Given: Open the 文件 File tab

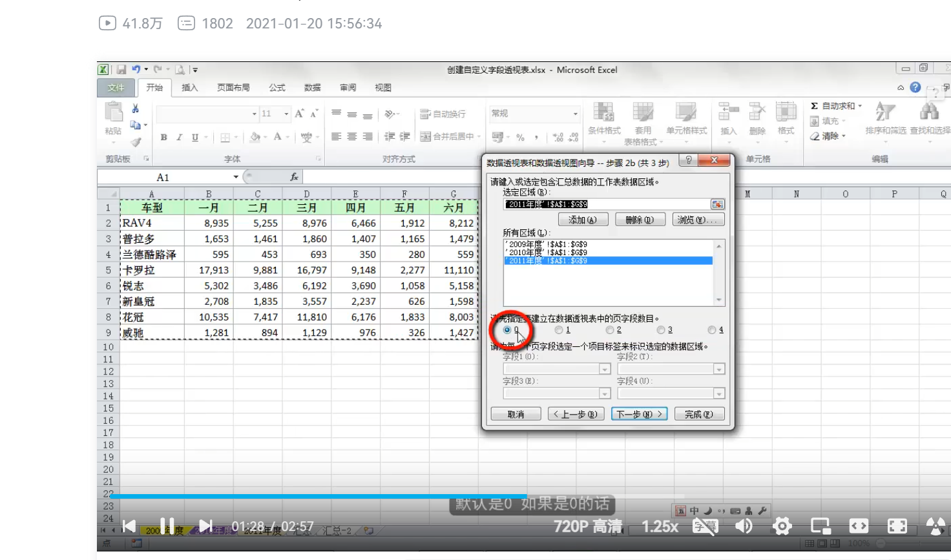Looking at the screenshot, I should [116, 88].
